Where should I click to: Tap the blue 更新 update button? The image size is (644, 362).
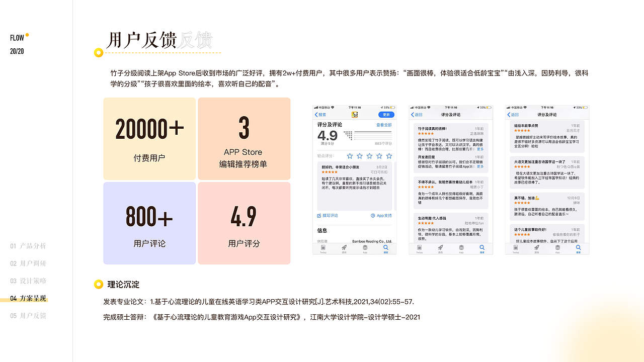(x=387, y=114)
